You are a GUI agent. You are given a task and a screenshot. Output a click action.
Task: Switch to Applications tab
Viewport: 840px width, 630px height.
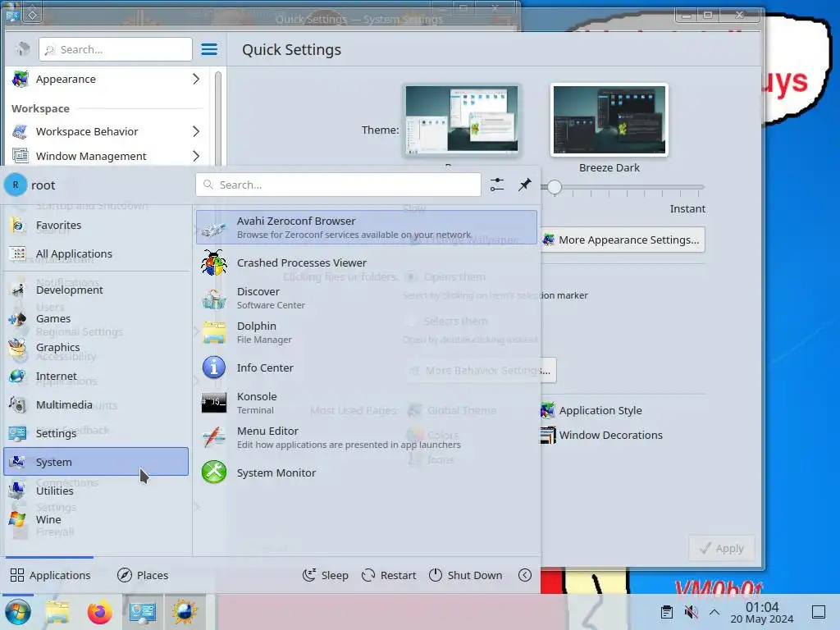click(x=50, y=575)
